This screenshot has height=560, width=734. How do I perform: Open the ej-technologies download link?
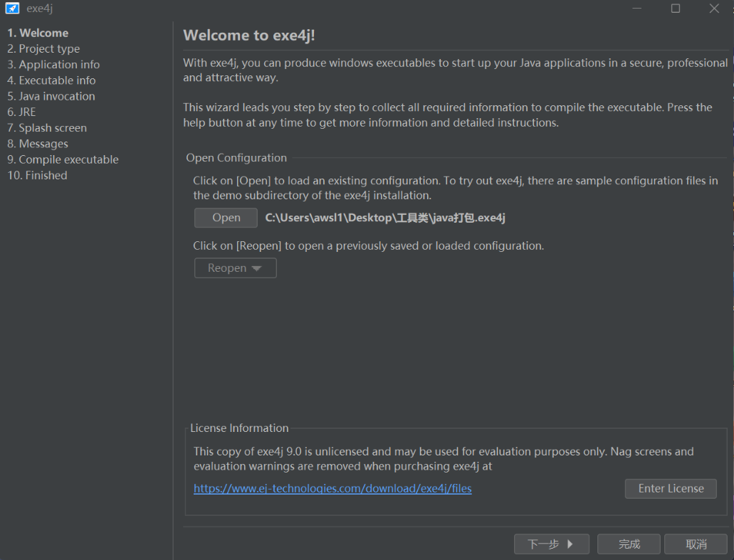click(333, 488)
